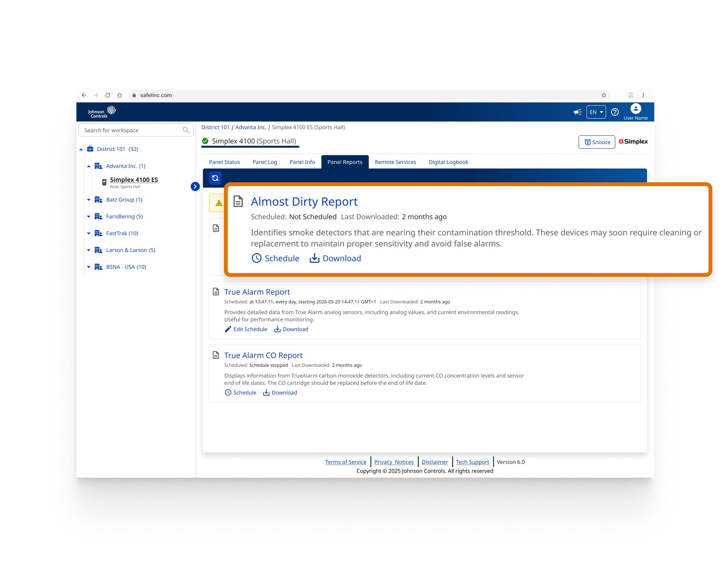Viewport: 728px width, 564px height.
Task: Schedule the Almost Dirty Report
Action: [275, 258]
